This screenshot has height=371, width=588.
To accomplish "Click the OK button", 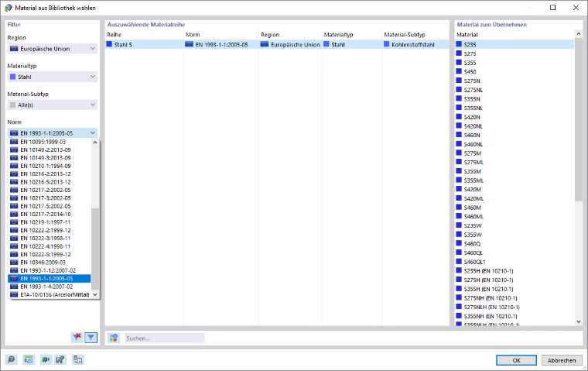I will (516, 360).
